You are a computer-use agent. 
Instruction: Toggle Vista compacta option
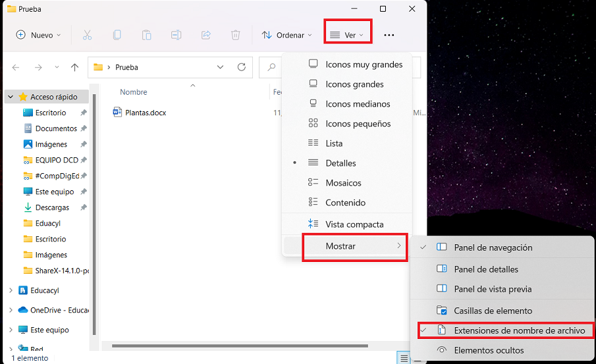(346, 224)
